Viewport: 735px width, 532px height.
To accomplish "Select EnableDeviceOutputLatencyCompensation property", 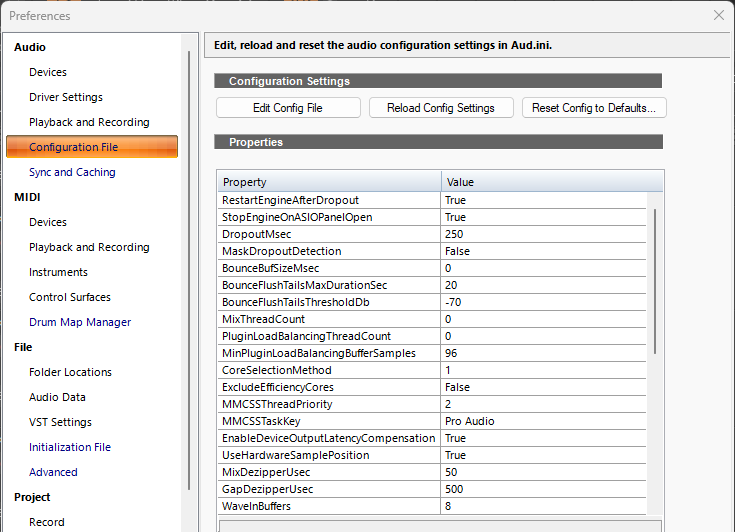I will click(x=329, y=438).
